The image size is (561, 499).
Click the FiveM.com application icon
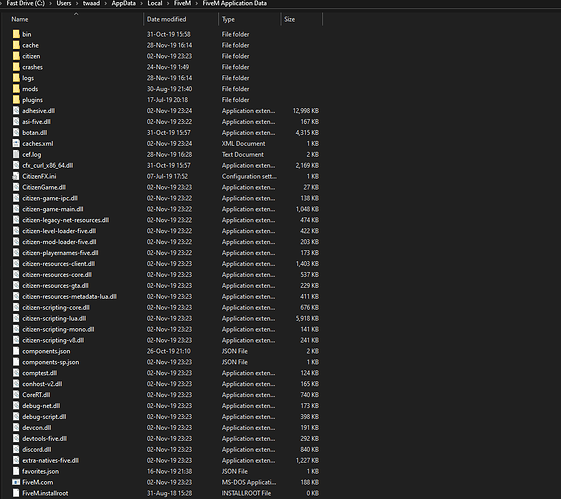point(16,482)
